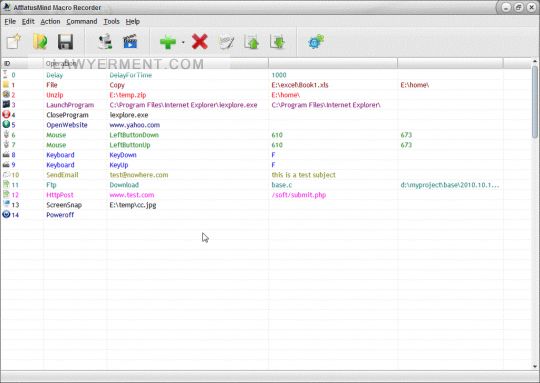This screenshot has width=540, height=383.
Task: Open settings with the blue gears icon
Action: coord(316,42)
